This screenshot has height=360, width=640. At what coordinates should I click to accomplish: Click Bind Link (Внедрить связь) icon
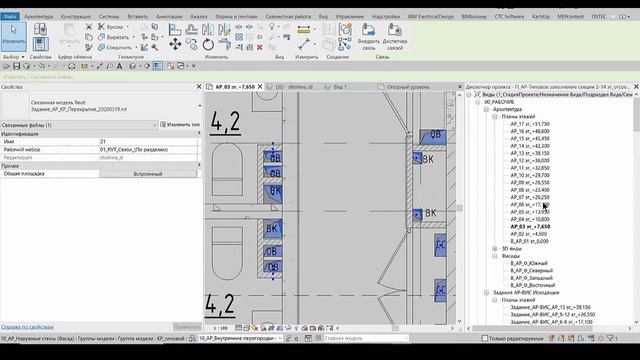click(x=369, y=37)
